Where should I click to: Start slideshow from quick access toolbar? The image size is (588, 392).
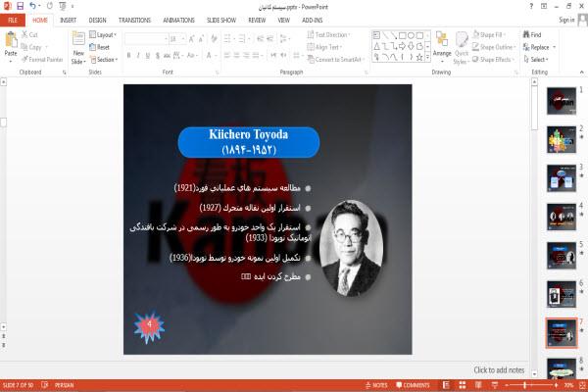63,6
